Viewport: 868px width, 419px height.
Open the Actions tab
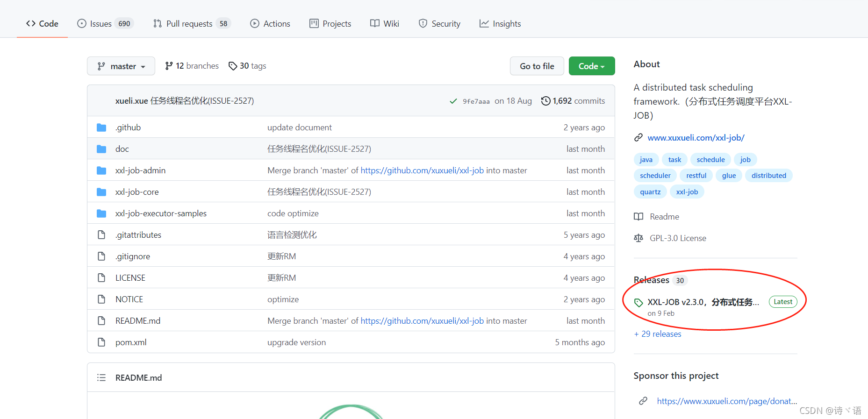(x=270, y=24)
